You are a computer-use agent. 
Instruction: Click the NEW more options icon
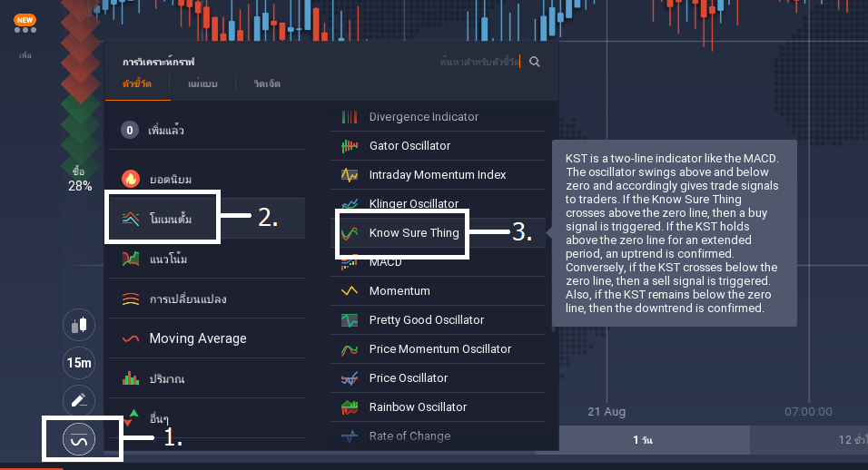(25, 24)
